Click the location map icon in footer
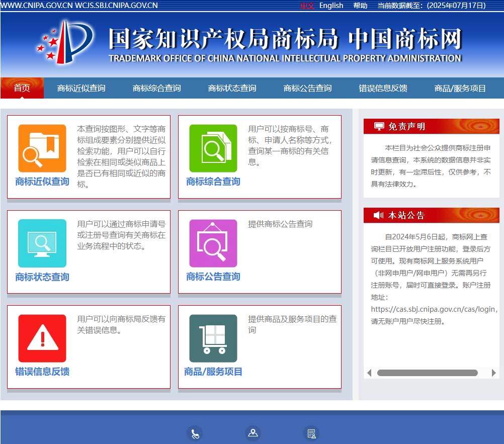This screenshot has height=444, width=504. [253, 433]
